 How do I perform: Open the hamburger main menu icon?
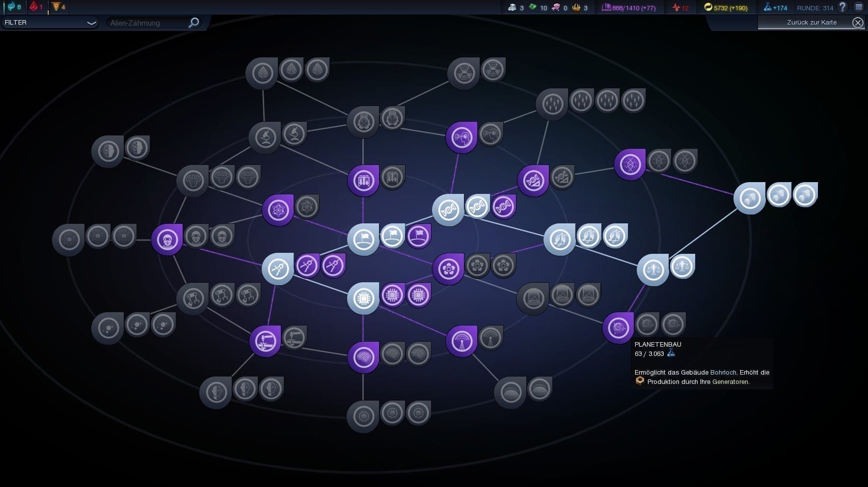click(x=859, y=7)
